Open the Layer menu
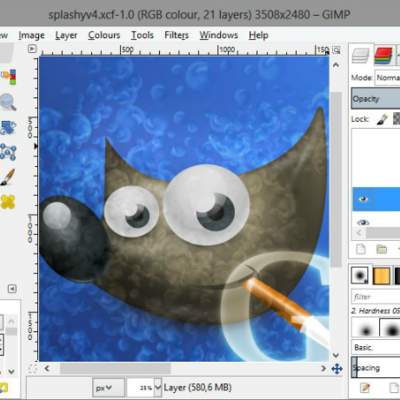The height and width of the screenshot is (400, 400). pos(66,35)
